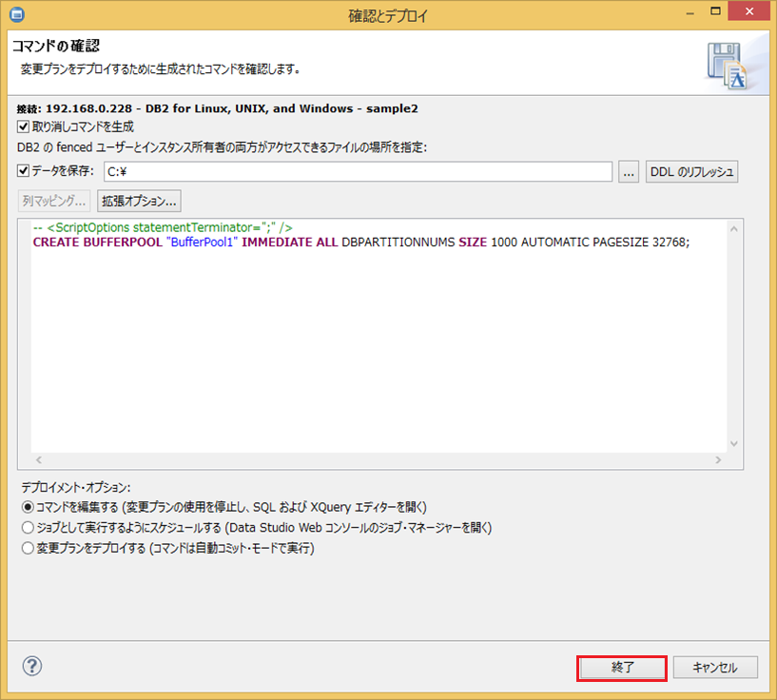Click the scroll down arrow in SQL pane
Screen dimensions: 777x700
point(734,443)
